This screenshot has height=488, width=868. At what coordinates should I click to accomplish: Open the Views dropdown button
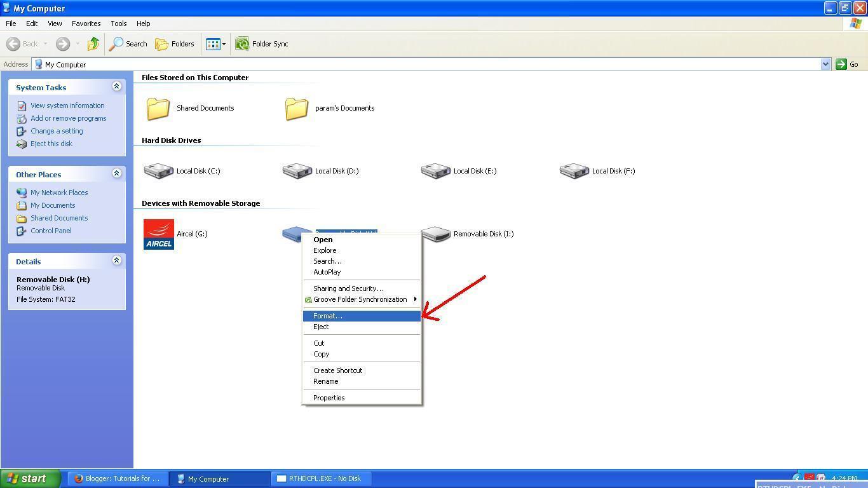point(215,44)
